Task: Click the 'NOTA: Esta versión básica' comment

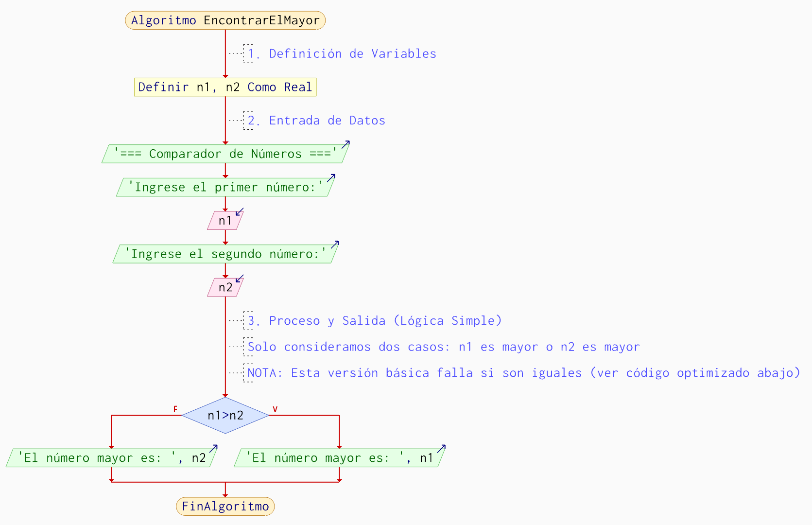Action: tap(523, 373)
